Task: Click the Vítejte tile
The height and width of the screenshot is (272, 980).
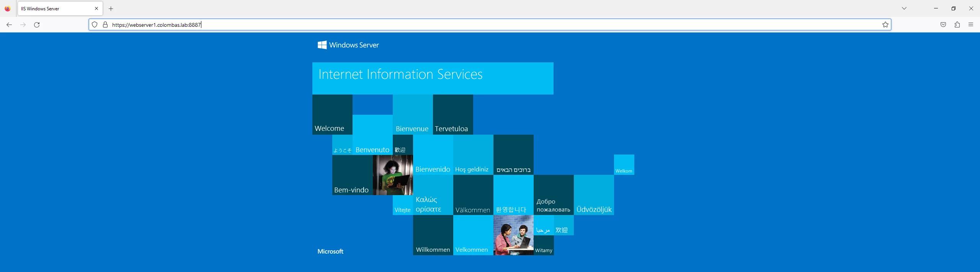Action: point(403,205)
